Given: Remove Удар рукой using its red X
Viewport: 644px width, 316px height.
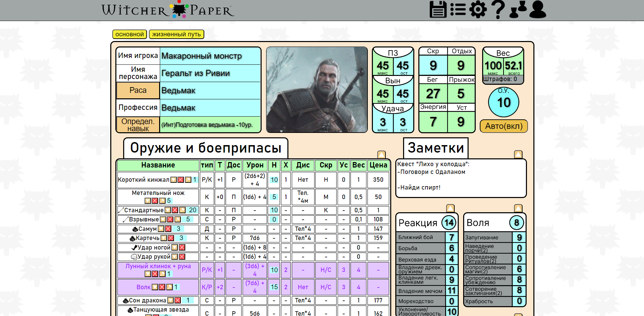Looking at the screenshot, I should pos(182,257).
